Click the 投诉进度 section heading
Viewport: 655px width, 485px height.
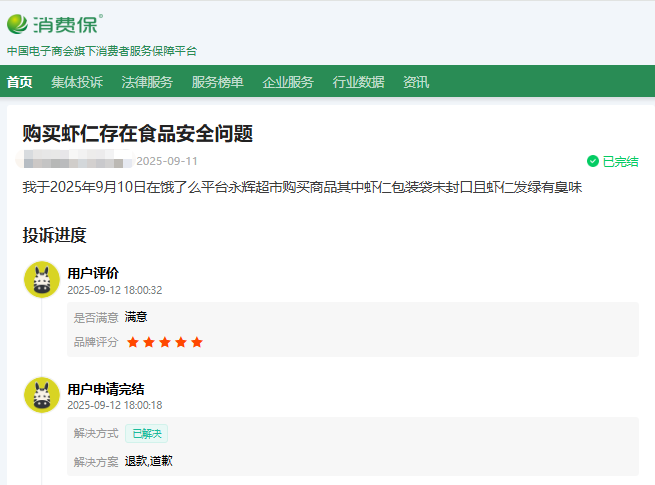click(x=55, y=235)
